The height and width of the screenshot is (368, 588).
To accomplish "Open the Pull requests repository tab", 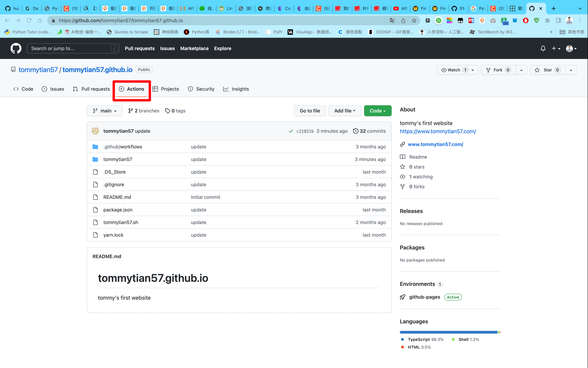I will coord(91,89).
